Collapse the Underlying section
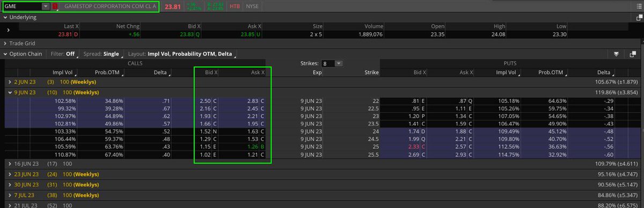This screenshot has height=208, width=644. tap(5, 17)
